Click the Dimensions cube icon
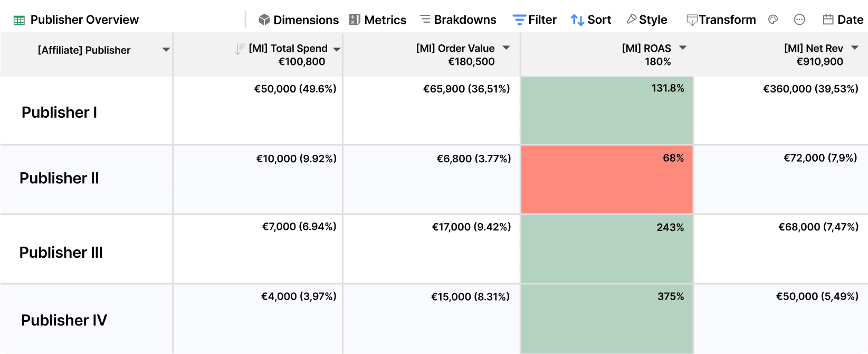The image size is (868, 354). (x=264, y=20)
